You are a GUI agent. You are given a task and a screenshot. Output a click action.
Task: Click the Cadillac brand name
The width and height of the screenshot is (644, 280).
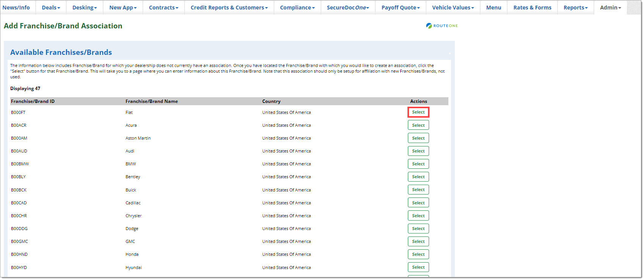[x=133, y=203]
